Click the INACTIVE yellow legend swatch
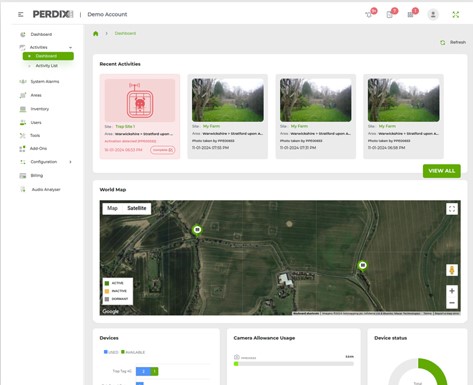The height and width of the screenshot is (385, 473). point(107,291)
